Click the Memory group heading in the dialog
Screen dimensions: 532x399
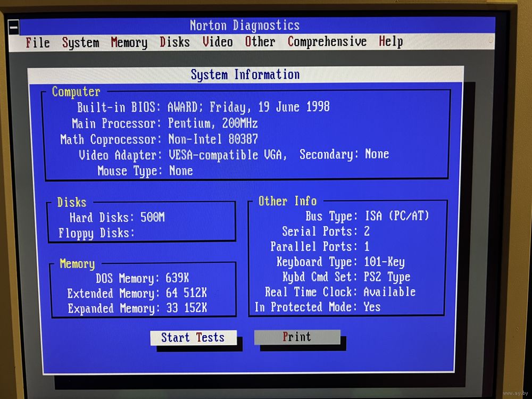[x=77, y=264]
